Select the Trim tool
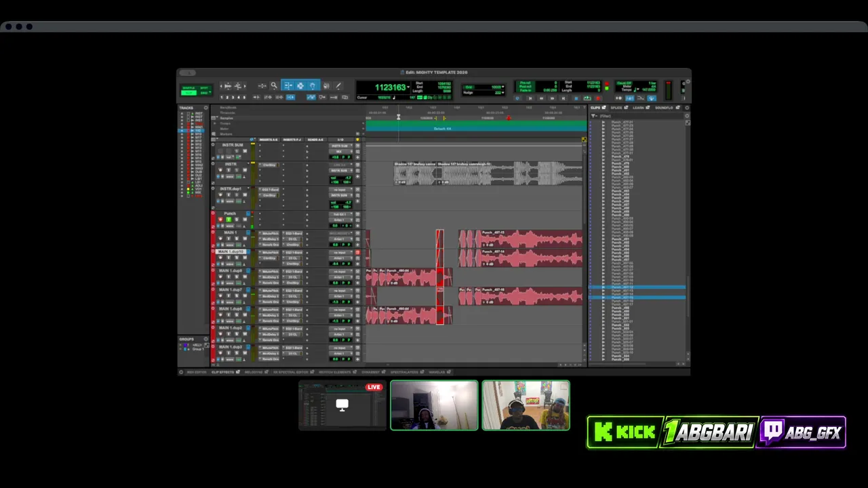Image resolution: width=868 pixels, height=488 pixels. (x=288, y=85)
